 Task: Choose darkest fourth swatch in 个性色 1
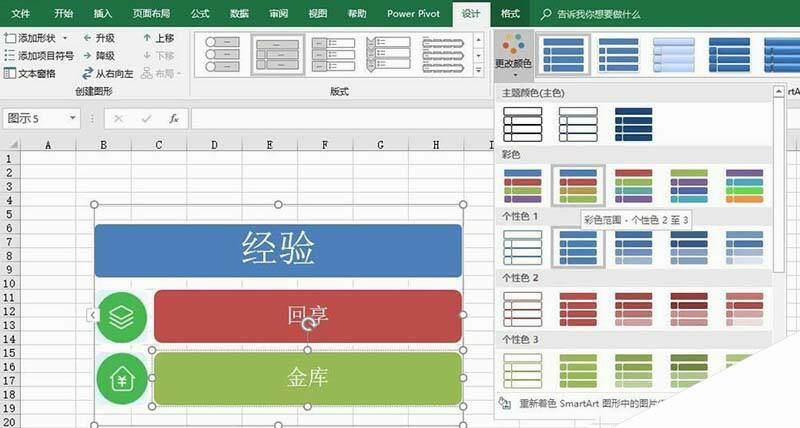pos(689,247)
